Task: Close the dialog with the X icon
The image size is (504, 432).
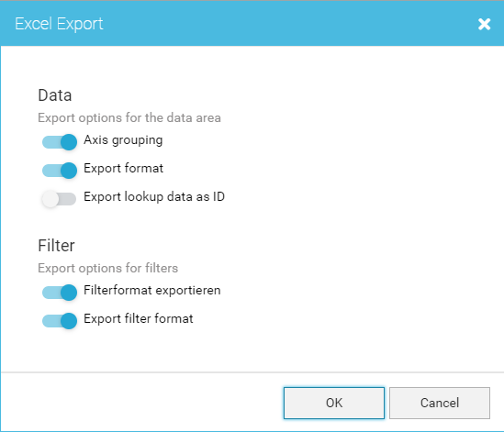Action: click(484, 24)
